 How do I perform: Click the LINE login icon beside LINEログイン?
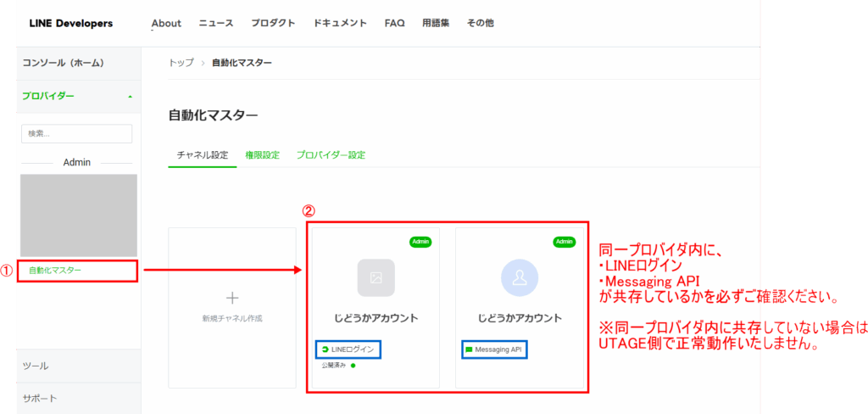(325, 350)
